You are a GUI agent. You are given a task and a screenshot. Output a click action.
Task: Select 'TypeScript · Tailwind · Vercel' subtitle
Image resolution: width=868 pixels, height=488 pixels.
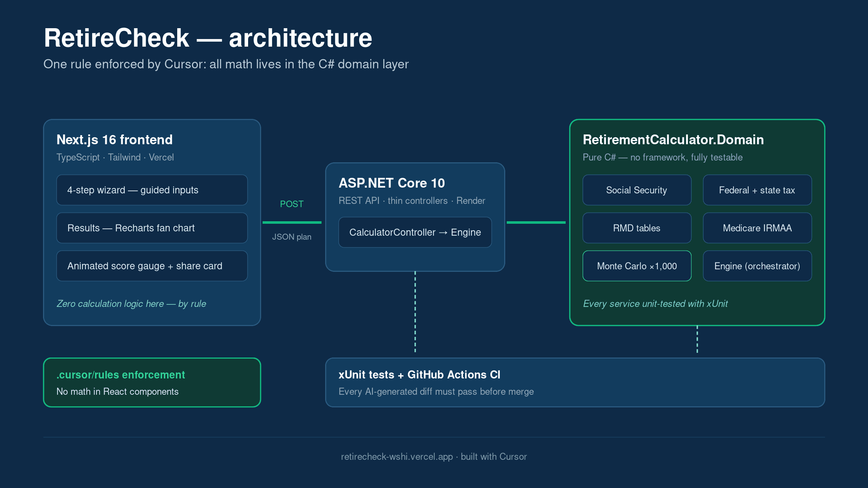tap(115, 157)
